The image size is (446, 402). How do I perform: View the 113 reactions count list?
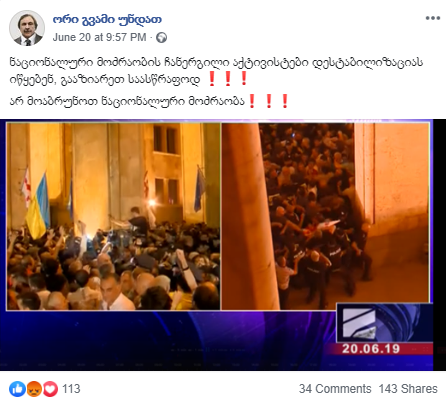[71, 389]
